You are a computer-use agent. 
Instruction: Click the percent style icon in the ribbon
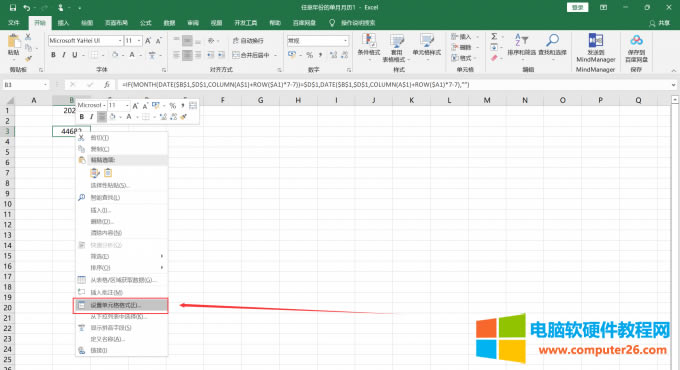(310, 55)
